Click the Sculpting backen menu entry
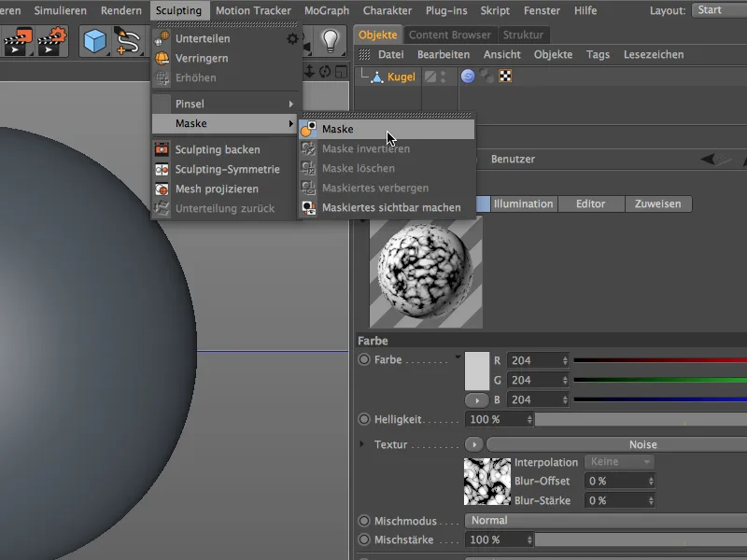This screenshot has height=560, width=747. point(218,149)
